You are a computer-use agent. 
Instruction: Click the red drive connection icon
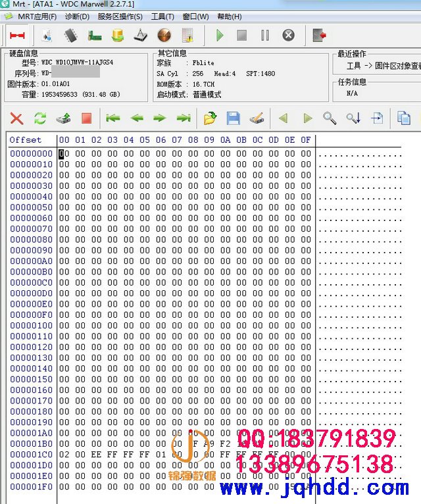click(x=17, y=36)
